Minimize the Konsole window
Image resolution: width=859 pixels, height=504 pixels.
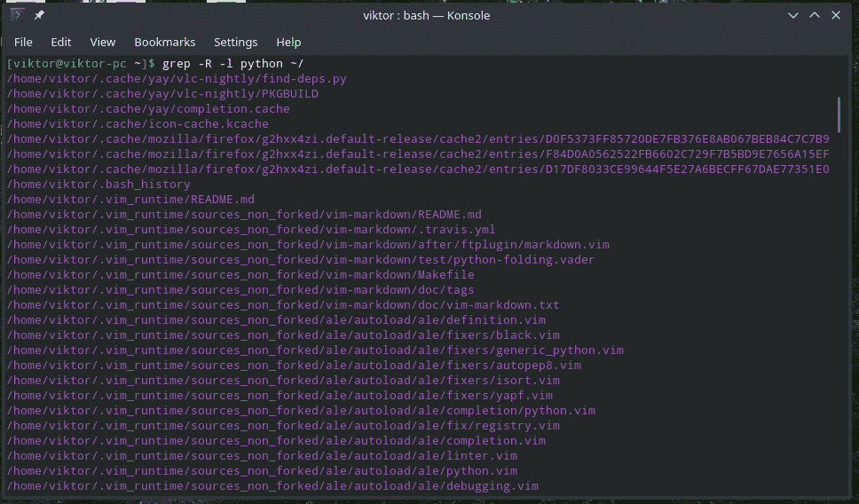pos(792,15)
